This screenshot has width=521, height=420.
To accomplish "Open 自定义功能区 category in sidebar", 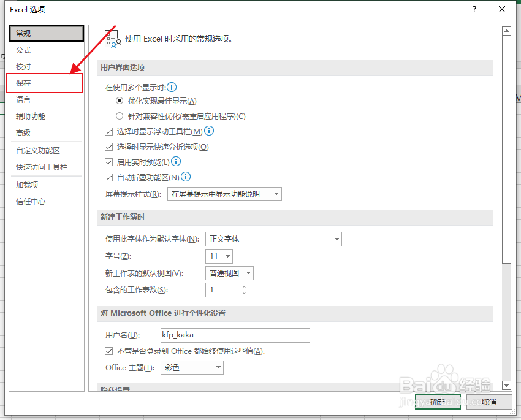I will pyautogui.click(x=47, y=150).
